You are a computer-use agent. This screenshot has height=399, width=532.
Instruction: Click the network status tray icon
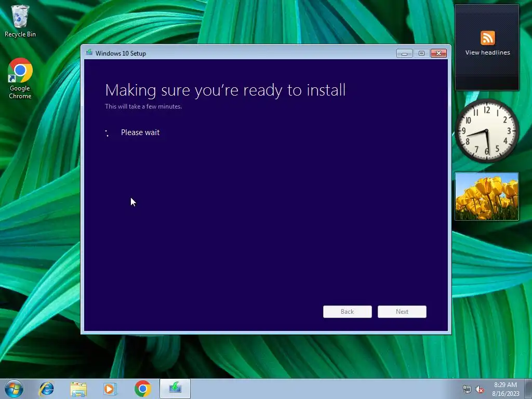tap(467, 390)
